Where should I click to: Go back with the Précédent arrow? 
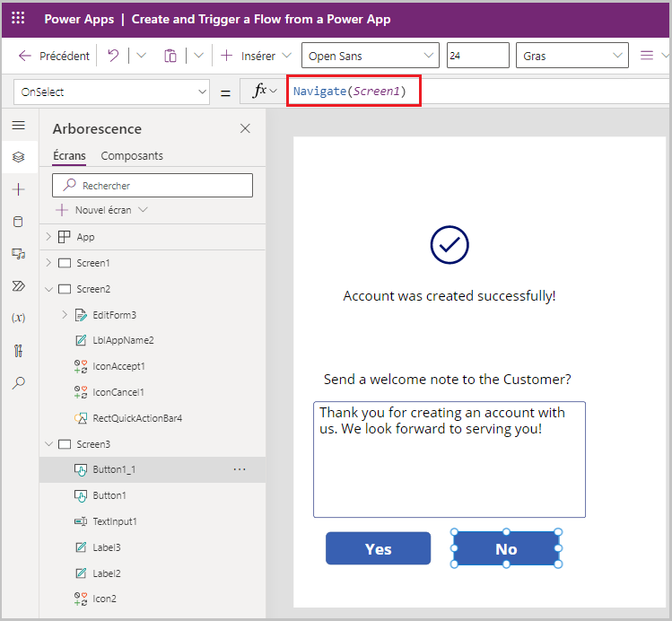click(25, 56)
